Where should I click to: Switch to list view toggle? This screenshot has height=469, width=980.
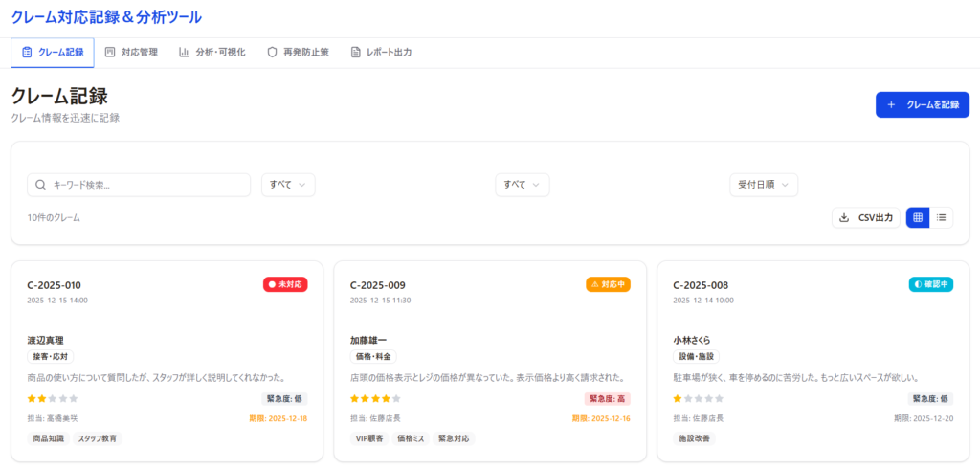[x=942, y=218]
